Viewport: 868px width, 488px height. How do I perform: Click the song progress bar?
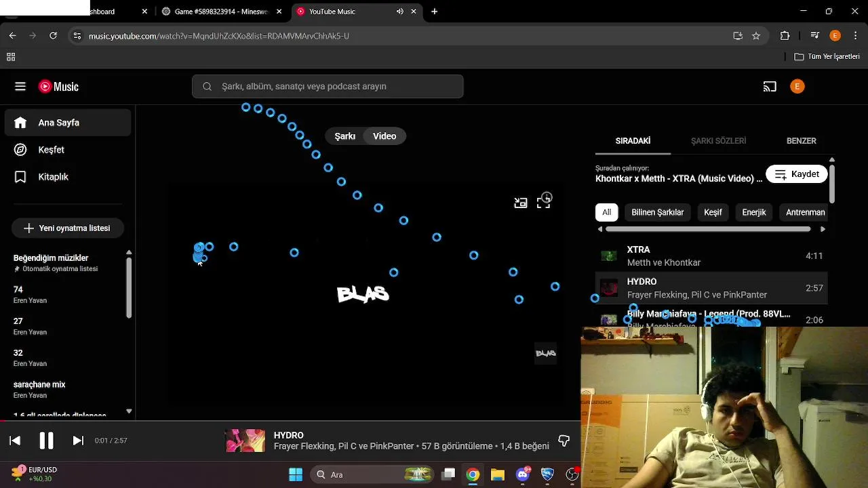[x=290, y=420]
